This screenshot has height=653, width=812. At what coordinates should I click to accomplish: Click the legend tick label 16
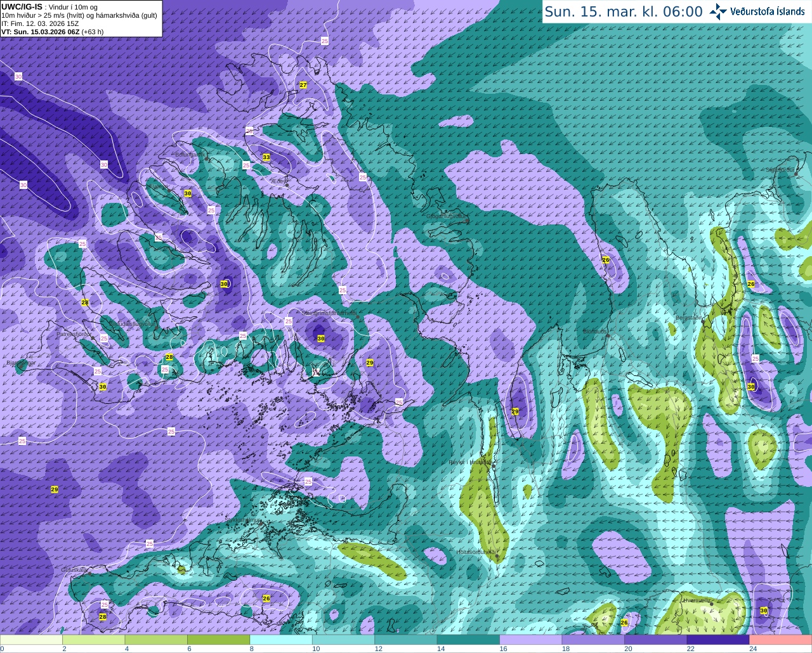click(x=503, y=649)
